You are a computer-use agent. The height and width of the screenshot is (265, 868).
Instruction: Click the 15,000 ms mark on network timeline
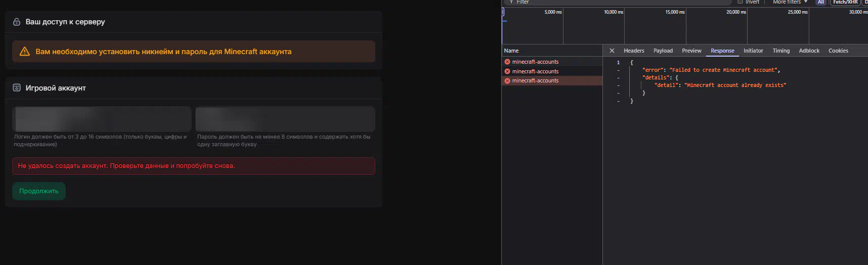675,12
